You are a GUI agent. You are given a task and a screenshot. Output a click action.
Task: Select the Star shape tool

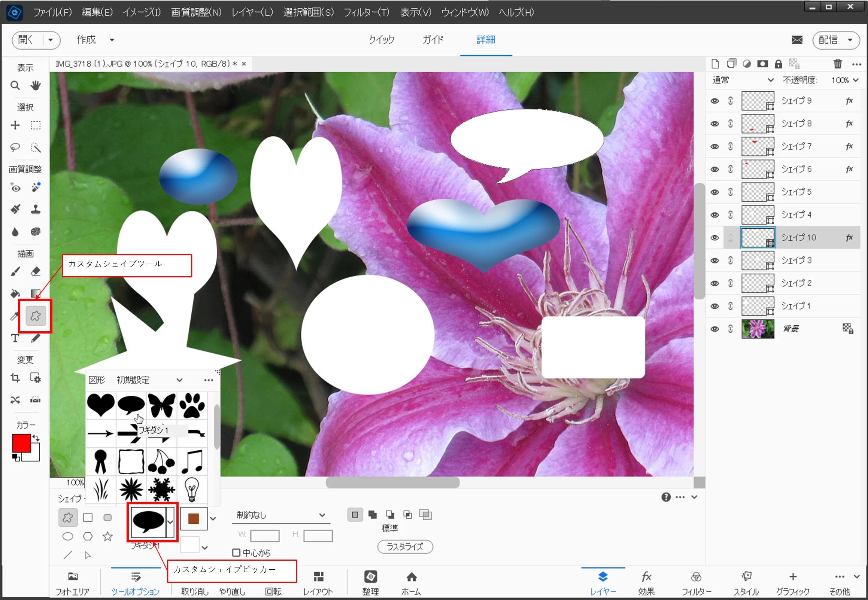[x=107, y=536]
